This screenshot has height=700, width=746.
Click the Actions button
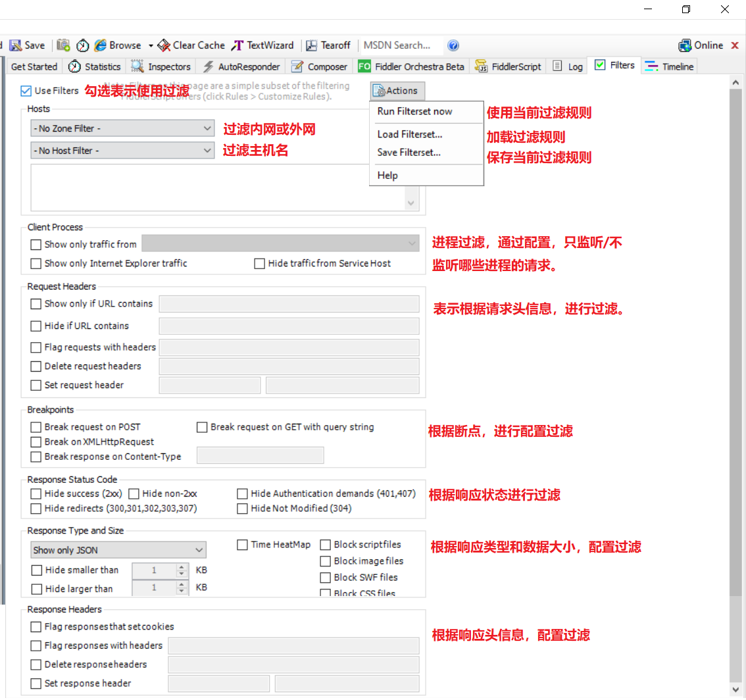click(x=397, y=91)
